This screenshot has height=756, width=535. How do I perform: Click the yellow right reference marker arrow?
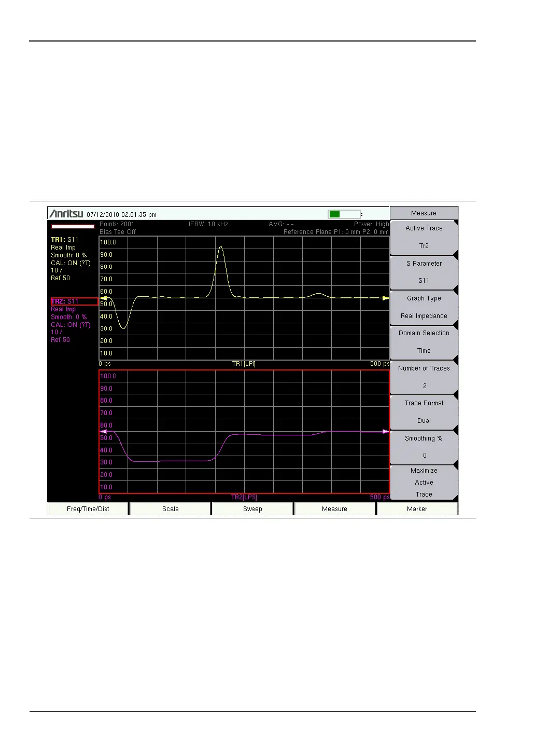(386, 298)
